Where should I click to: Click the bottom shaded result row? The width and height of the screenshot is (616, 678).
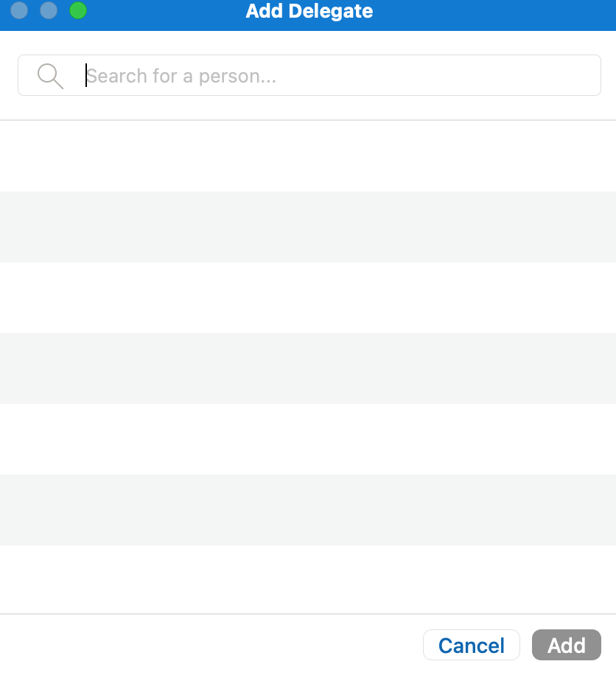click(308, 510)
